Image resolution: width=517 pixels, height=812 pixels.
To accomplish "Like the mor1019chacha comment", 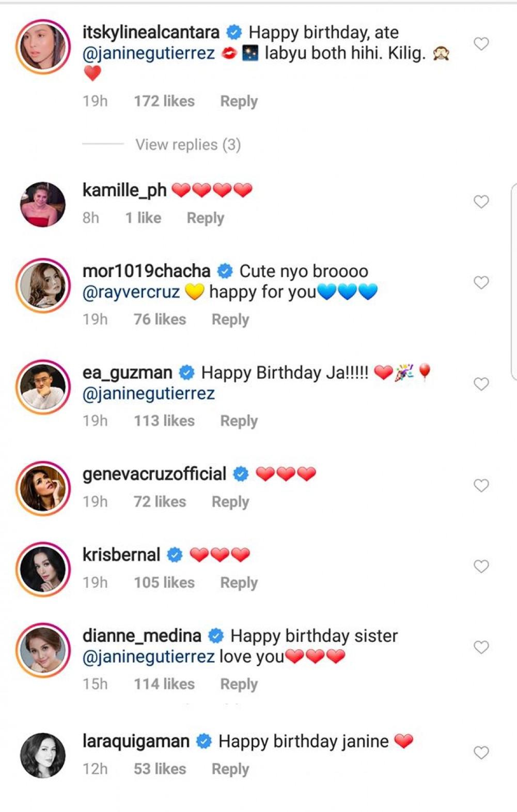I will click(481, 283).
